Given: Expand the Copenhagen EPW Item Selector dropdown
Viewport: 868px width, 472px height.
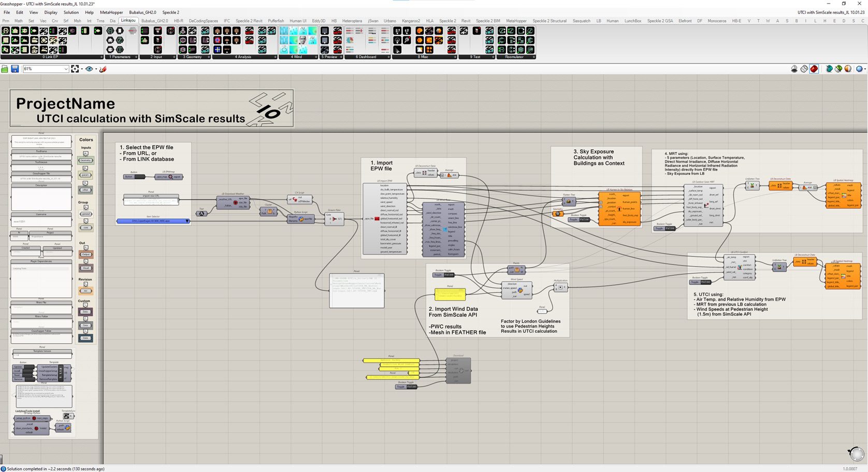Looking at the screenshot, I should [187, 221].
